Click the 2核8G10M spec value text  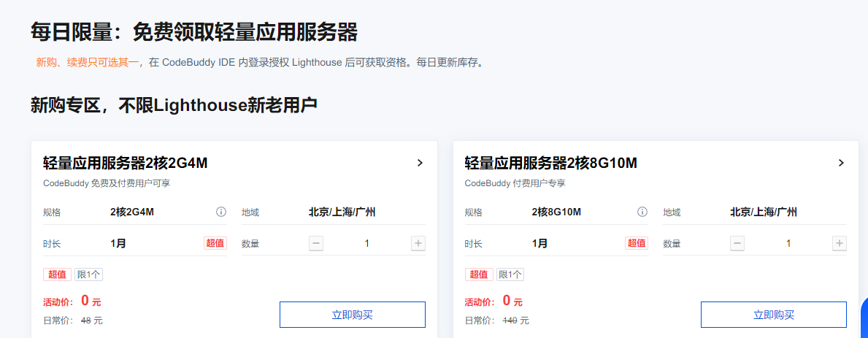(x=556, y=212)
